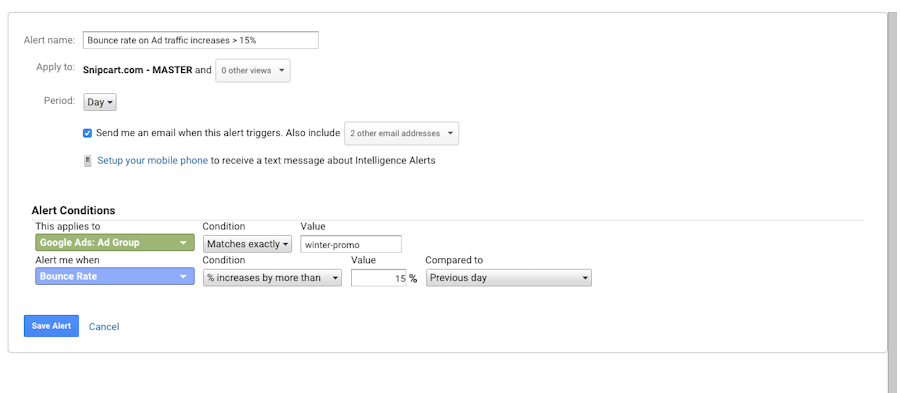Expand the green Google Ads: Ad Group dropdown
Viewport: 900px width, 393px height.
115,243
